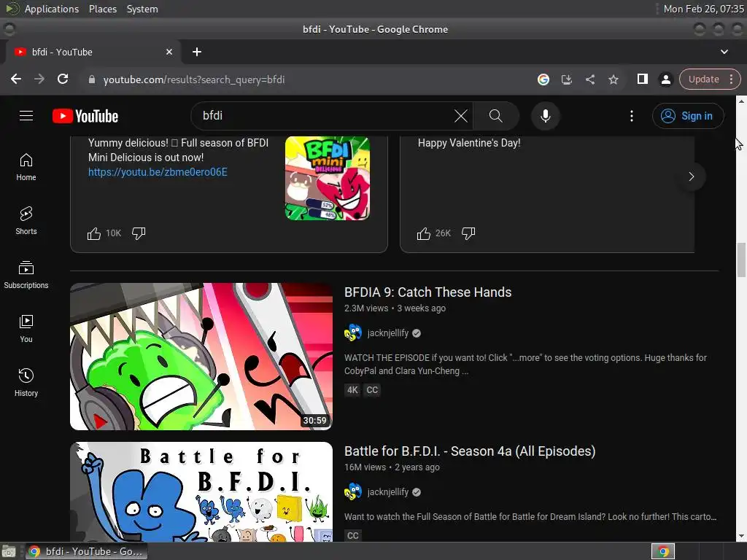Click the BFDI mini Delicious post image
The width and height of the screenshot is (747, 560).
tap(328, 178)
